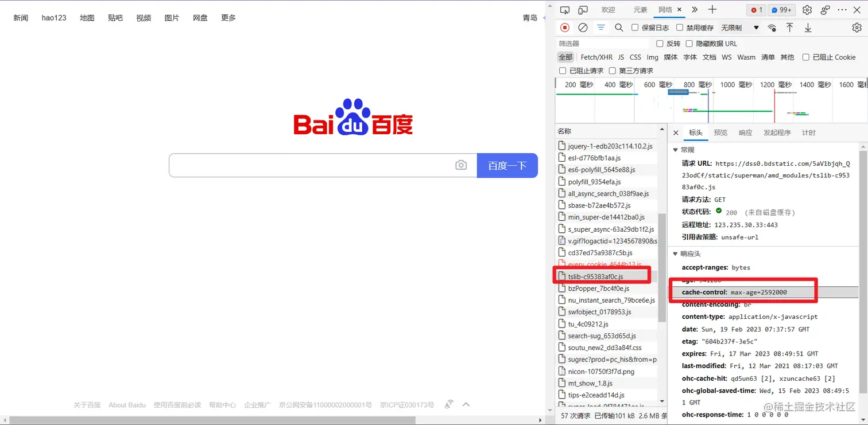Check the 已阻止请求 option
868x425 pixels.
(563, 71)
